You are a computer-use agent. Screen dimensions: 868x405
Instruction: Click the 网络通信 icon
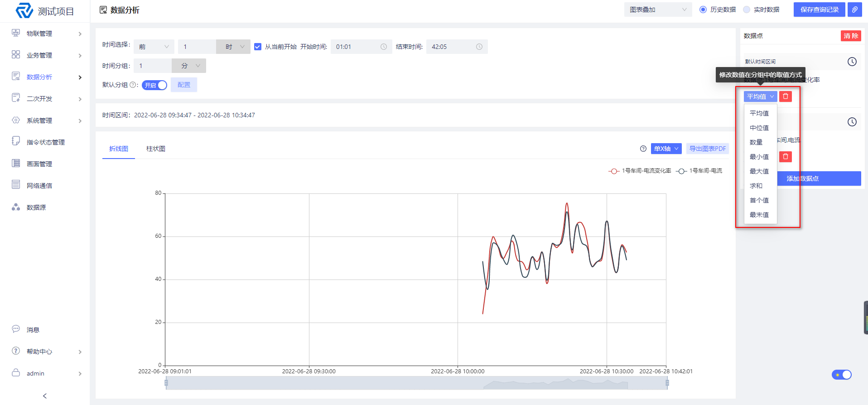(x=16, y=185)
